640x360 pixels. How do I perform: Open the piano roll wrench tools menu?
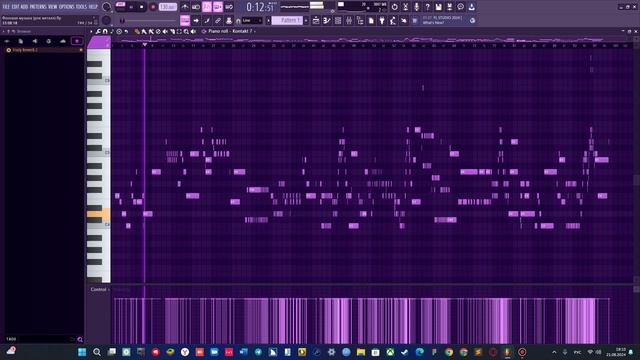point(98,31)
